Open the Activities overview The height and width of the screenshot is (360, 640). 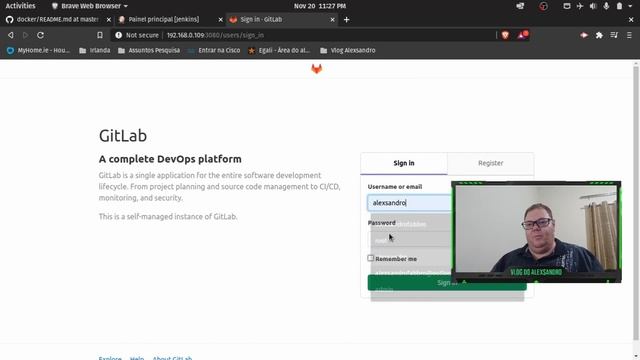click(x=20, y=6)
